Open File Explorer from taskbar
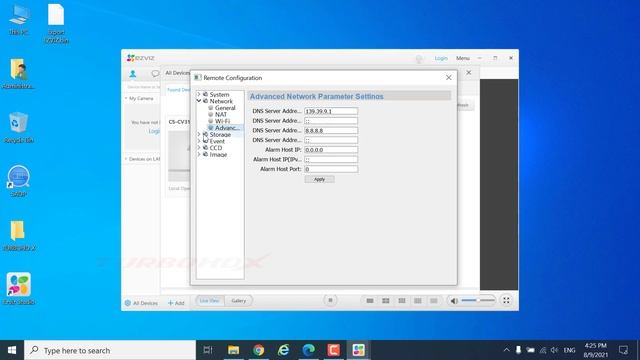This screenshot has width=640, height=360. [x=233, y=350]
